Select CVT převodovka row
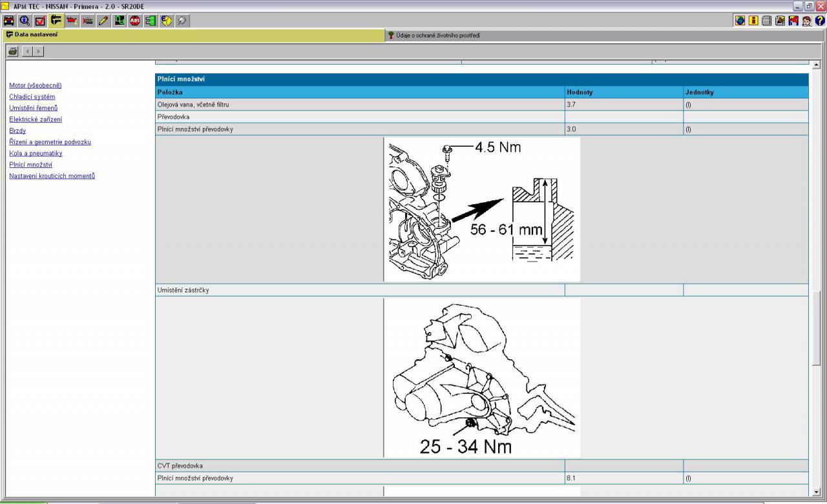The width and height of the screenshot is (827, 504). 482,466
